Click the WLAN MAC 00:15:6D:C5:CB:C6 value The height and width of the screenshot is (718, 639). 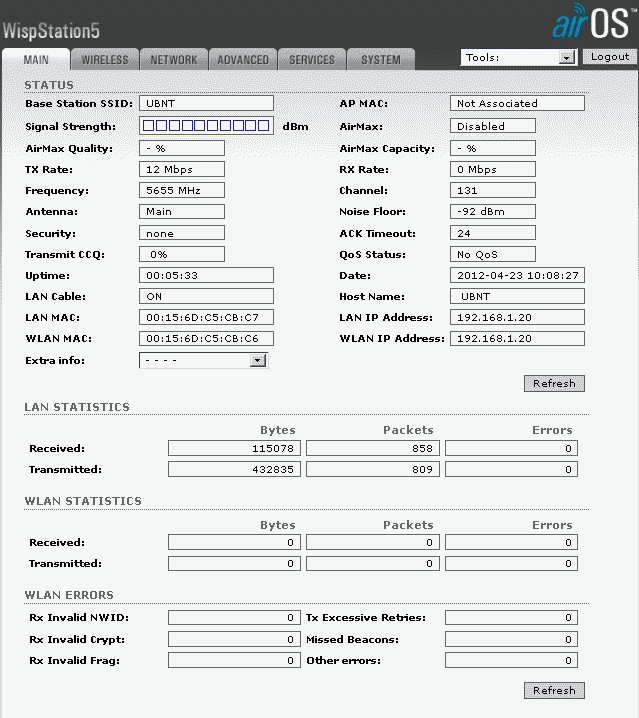(x=206, y=338)
